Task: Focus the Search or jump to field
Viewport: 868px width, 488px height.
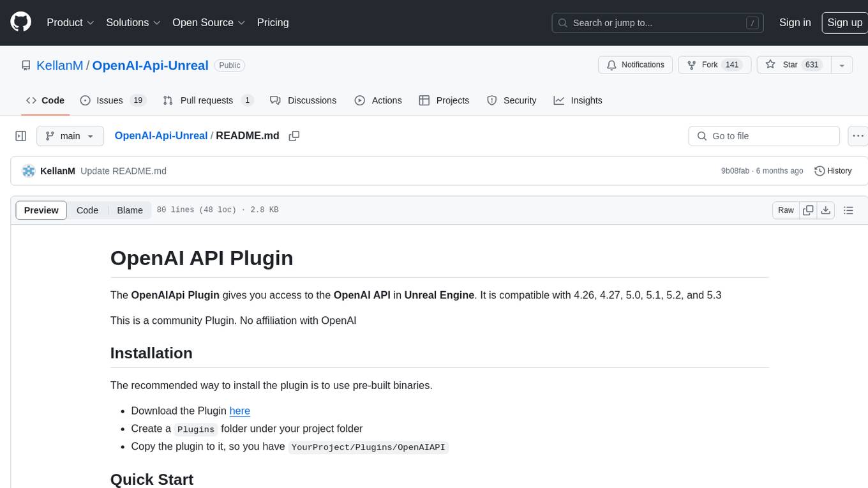Action: coord(659,23)
